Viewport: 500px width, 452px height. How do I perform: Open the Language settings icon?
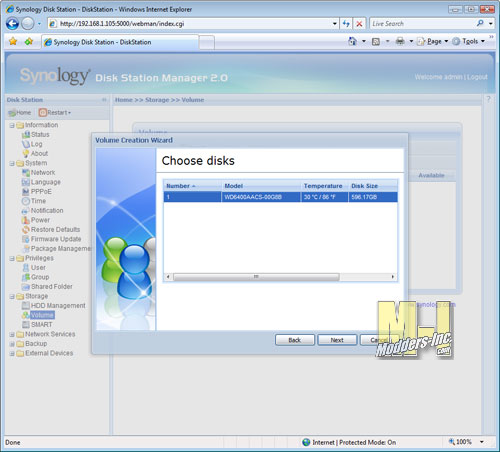point(26,182)
